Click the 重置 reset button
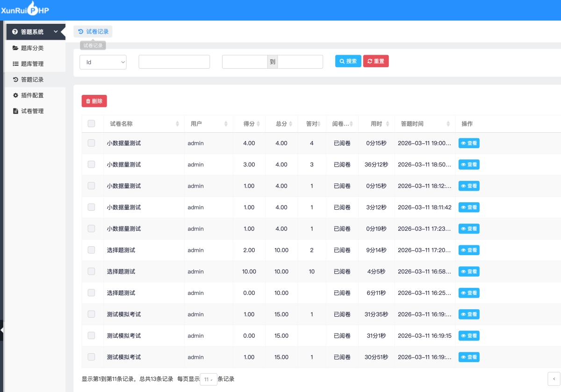Screen dimensions: 561x392 375,61
